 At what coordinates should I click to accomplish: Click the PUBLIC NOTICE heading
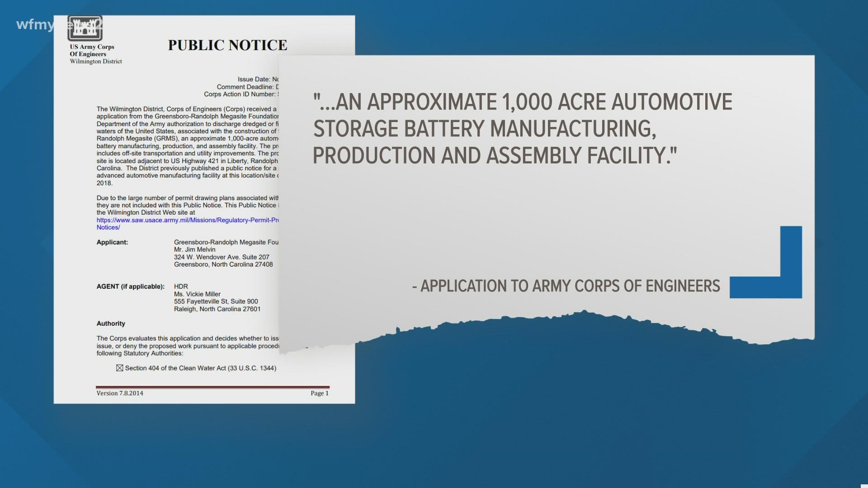[227, 45]
